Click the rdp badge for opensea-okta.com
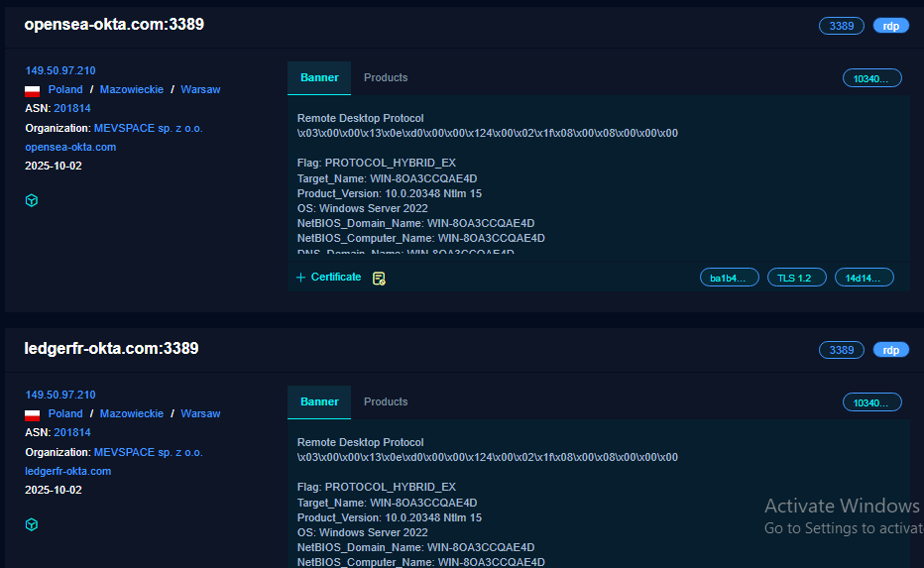The height and width of the screenshot is (568, 924). [x=890, y=26]
